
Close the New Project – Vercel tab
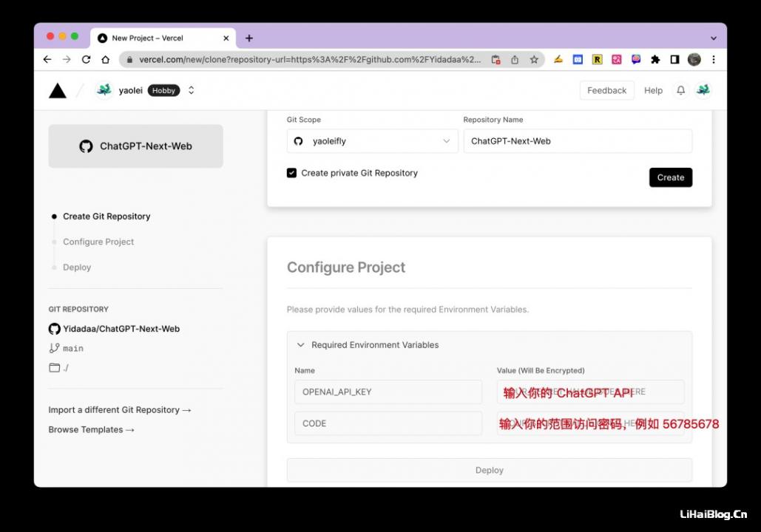(x=226, y=38)
